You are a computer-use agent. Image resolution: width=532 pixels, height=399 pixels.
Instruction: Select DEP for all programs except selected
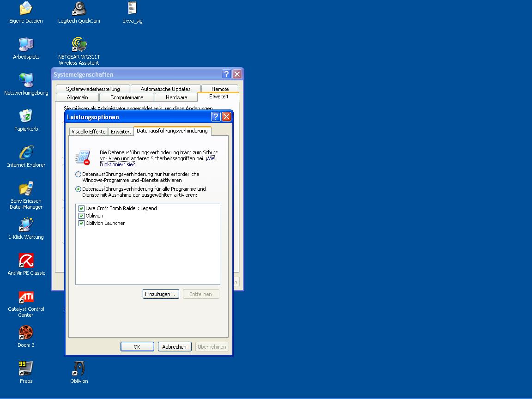coord(79,189)
